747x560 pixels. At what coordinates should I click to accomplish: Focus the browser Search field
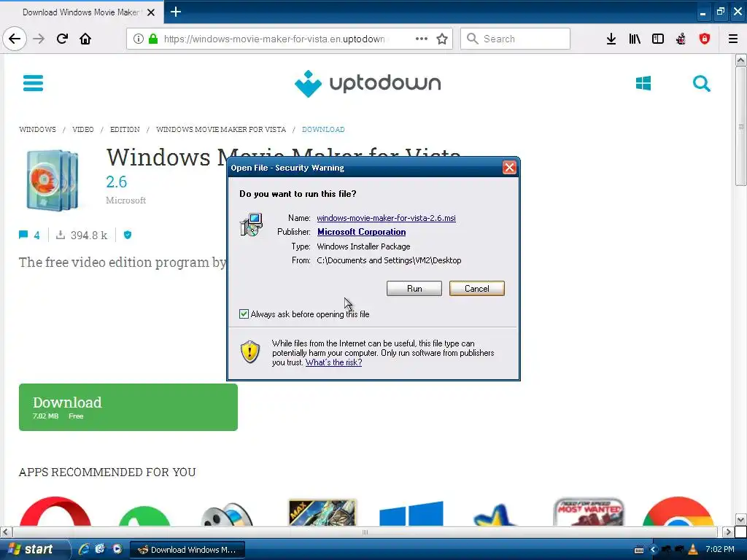515,39
